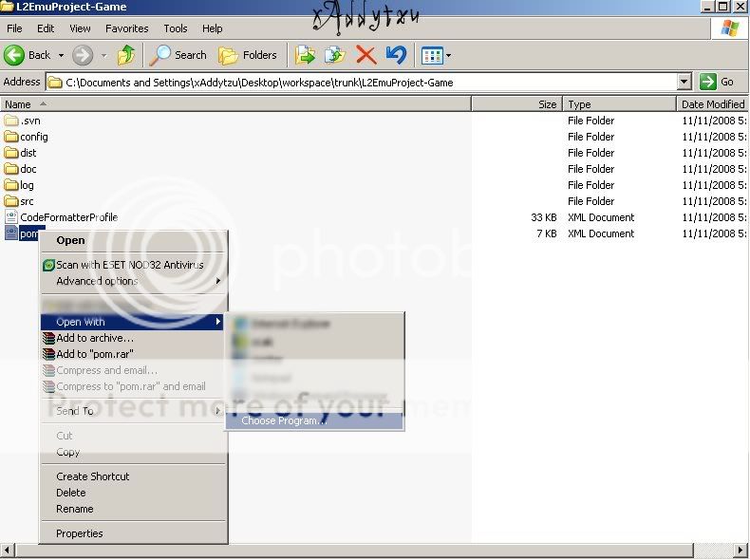Click the Back navigation arrow icon
Viewport: 750px width, 560px height.
[x=15, y=55]
